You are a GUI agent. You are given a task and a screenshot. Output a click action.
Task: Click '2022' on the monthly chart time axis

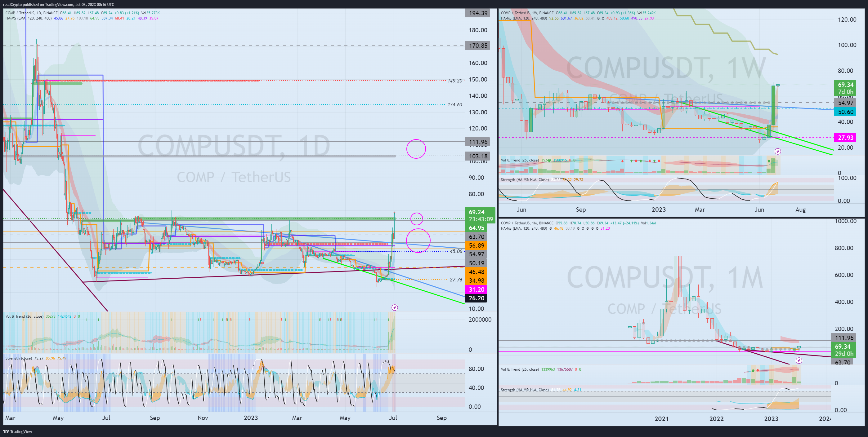[716, 418]
